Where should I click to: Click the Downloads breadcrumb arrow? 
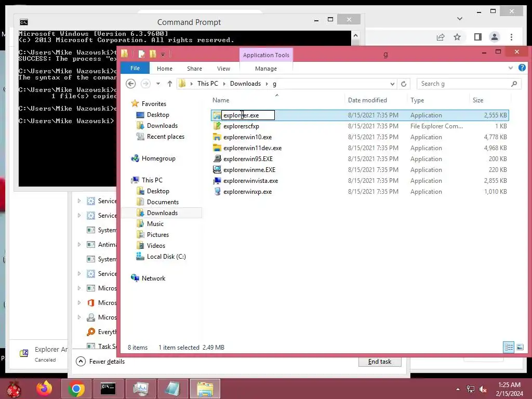click(267, 84)
